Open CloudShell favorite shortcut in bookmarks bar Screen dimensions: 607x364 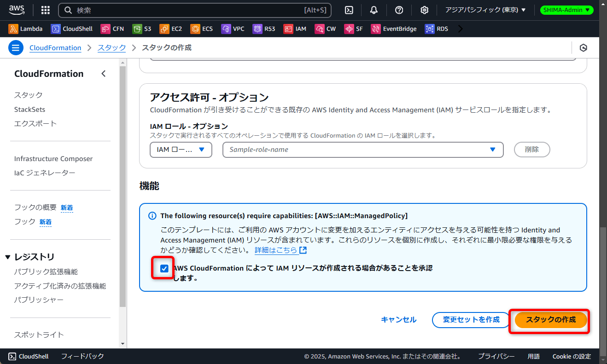72,29
